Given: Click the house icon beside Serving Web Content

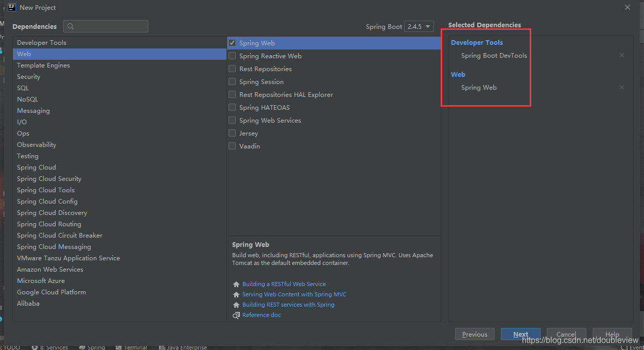Looking at the screenshot, I should [236, 294].
